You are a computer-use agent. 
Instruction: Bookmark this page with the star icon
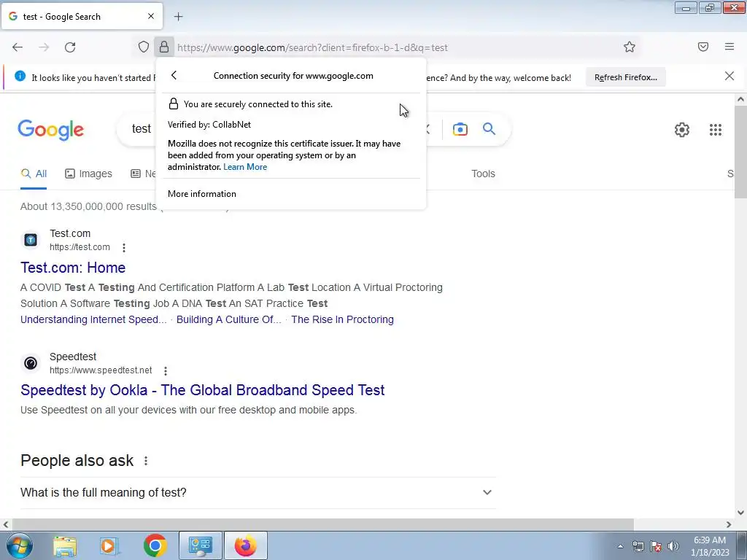point(630,47)
